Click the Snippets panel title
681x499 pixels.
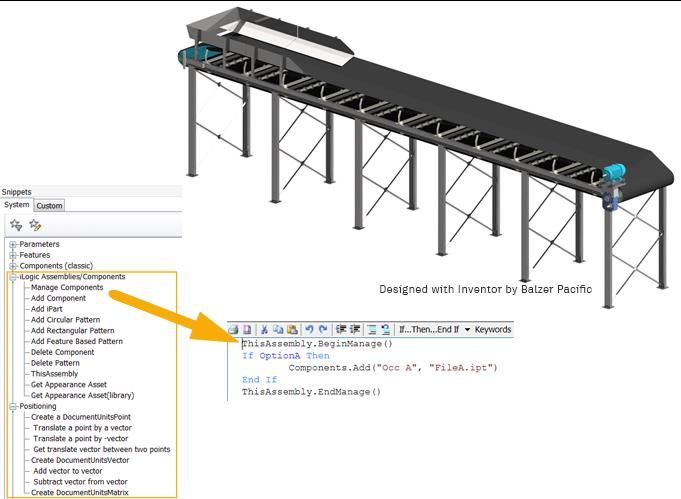[x=17, y=192]
